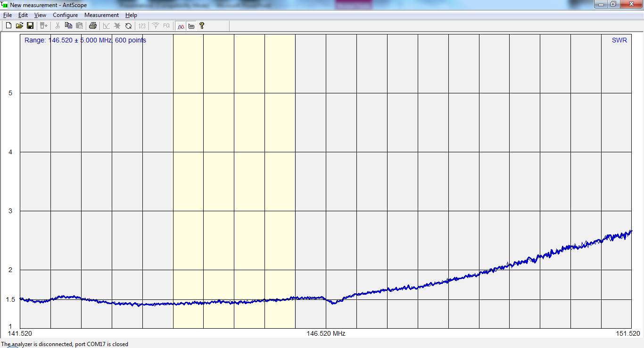
Task: Click the Copy icon in the toolbar
Action: 68,26
